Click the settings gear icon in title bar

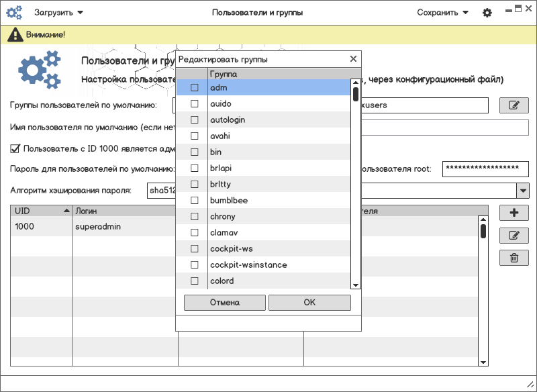click(487, 13)
